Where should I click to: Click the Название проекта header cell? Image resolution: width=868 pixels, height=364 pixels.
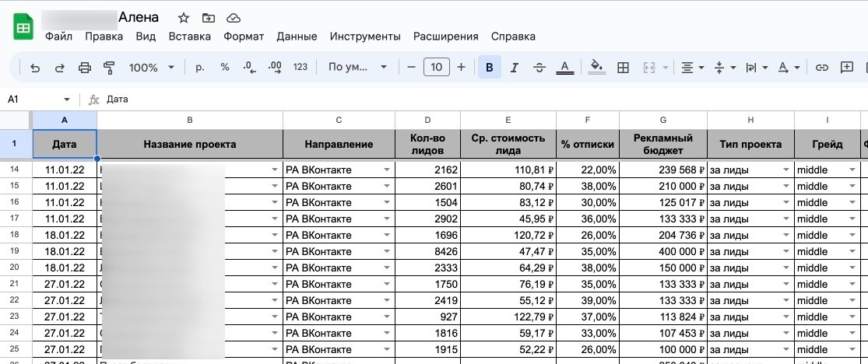190,145
